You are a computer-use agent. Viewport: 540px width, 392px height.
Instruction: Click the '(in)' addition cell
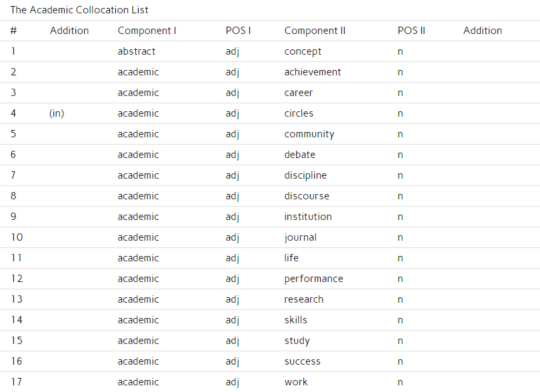tap(57, 113)
